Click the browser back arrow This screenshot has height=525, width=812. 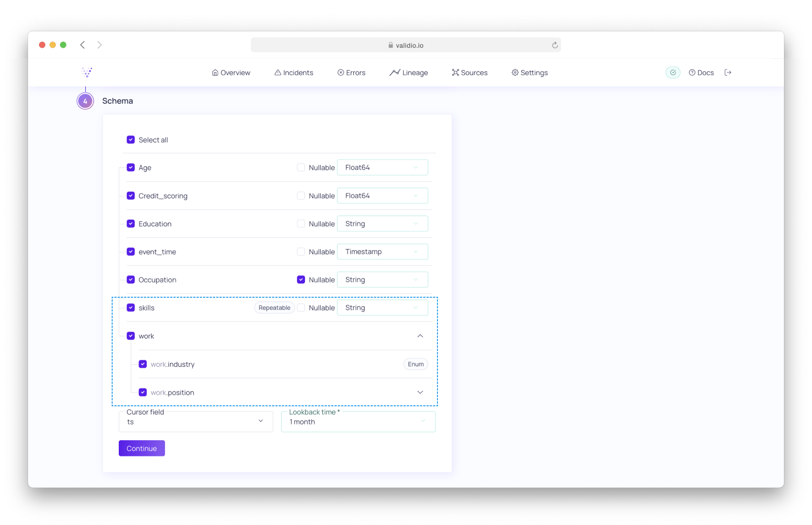(82, 45)
